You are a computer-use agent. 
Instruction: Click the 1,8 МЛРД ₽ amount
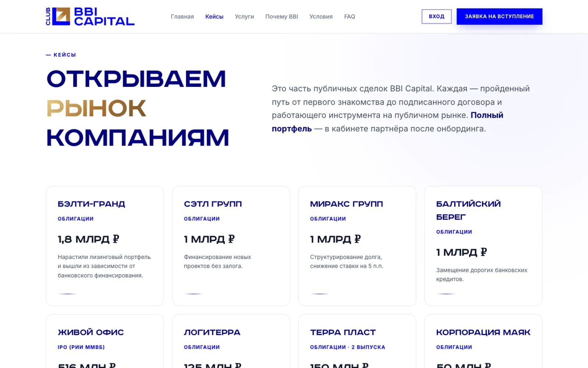[x=89, y=239]
